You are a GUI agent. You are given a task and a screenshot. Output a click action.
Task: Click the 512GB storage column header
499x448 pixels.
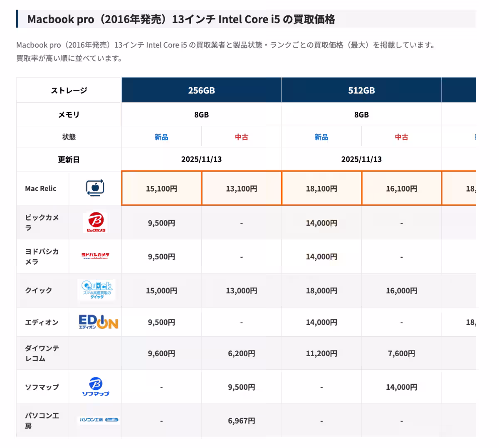coord(361,90)
